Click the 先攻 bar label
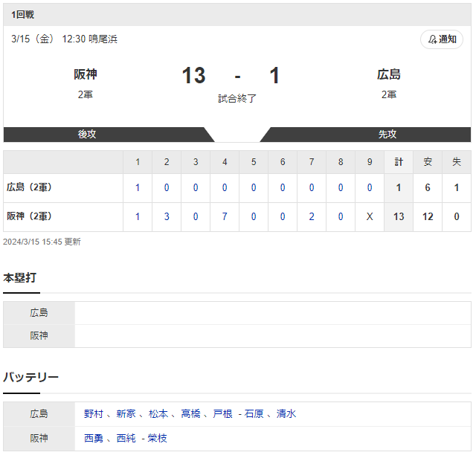Viewport: 476px width, 458px height. point(388,135)
